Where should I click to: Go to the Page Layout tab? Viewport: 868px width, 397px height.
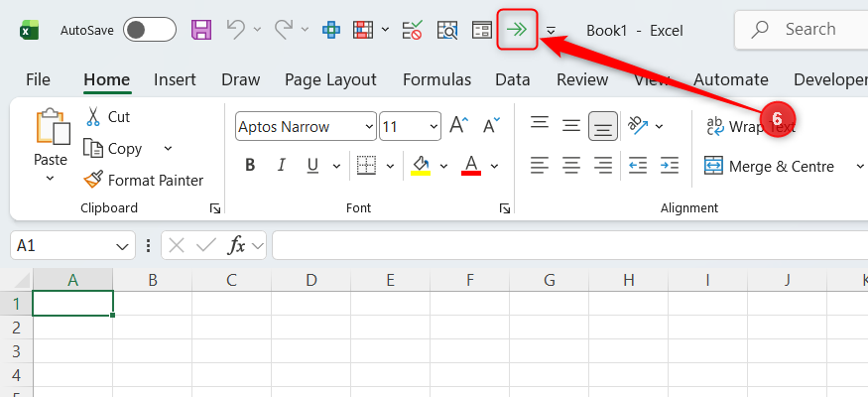[330, 79]
